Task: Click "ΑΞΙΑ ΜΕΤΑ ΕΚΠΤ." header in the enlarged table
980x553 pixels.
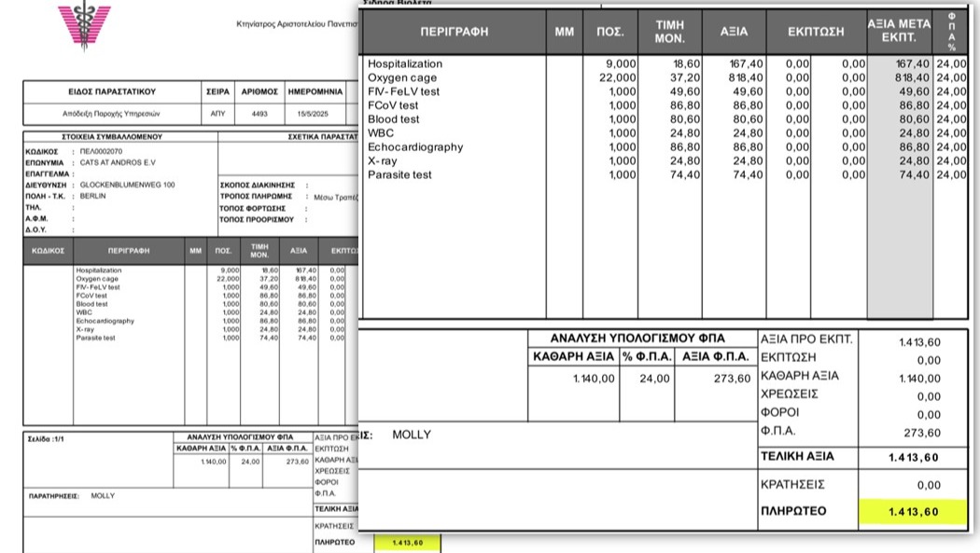Action: click(x=899, y=31)
